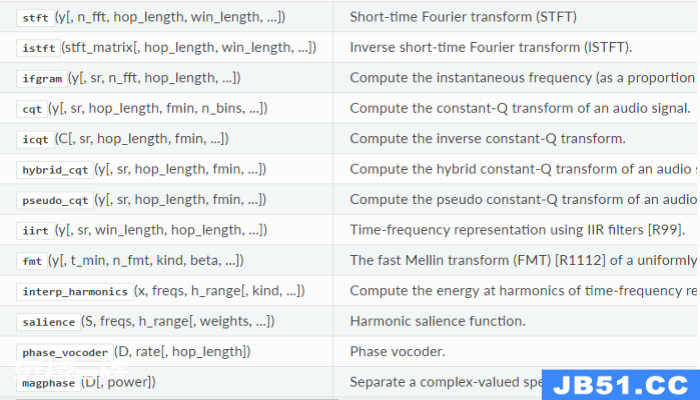Select the icqt function link

click(35, 139)
